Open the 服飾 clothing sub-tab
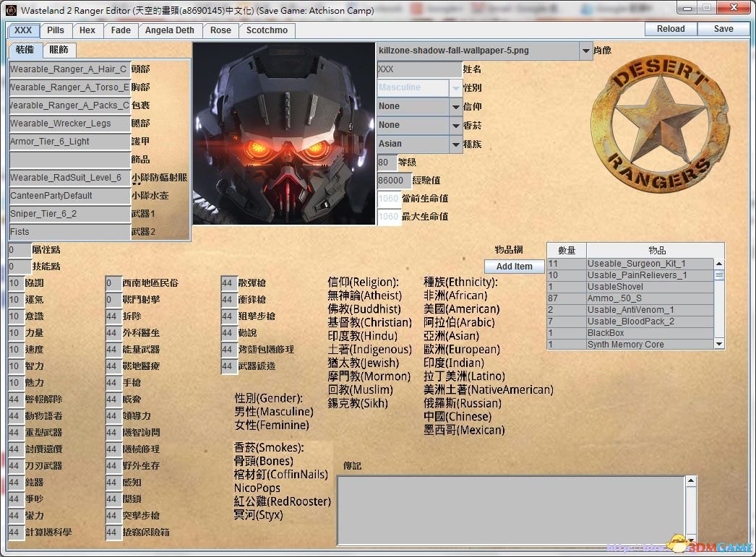 59,50
